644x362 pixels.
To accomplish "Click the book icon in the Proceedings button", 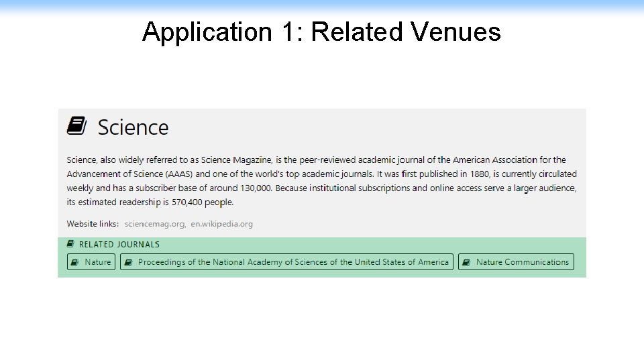I will pyautogui.click(x=128, y=262).
